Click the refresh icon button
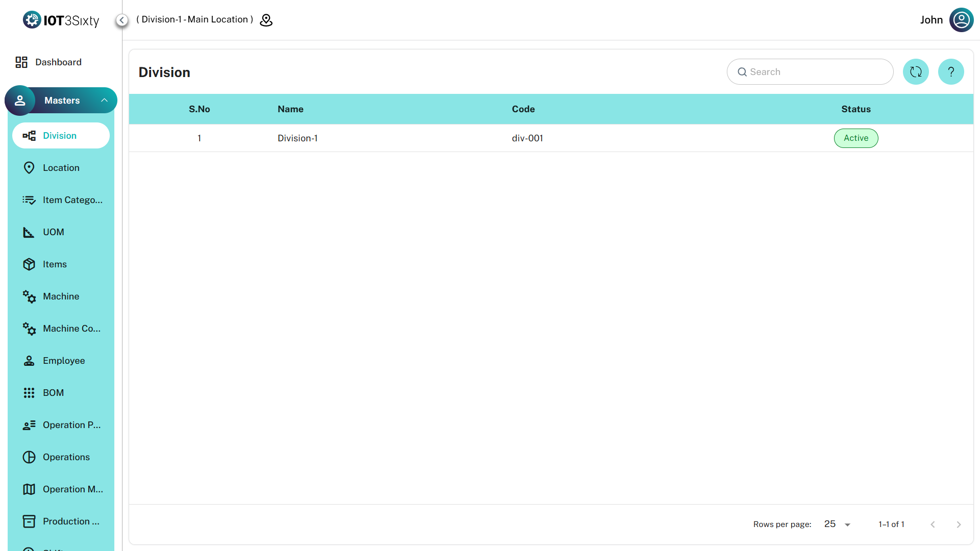The image size is (980, 551). pyautogui.click(x=916, y=72)
